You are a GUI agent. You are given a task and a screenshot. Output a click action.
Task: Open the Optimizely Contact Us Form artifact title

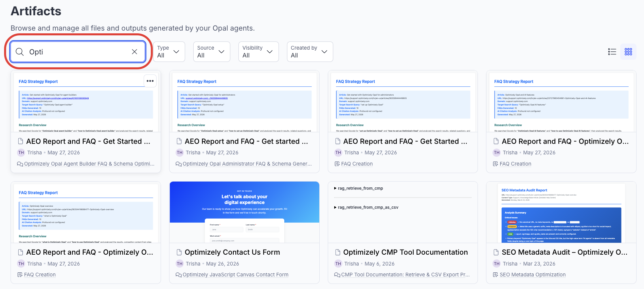click(232, 252)
